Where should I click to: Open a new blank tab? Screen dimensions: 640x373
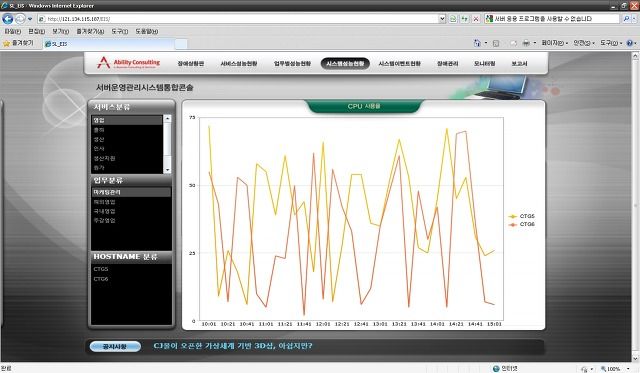(x=181, y=44)
